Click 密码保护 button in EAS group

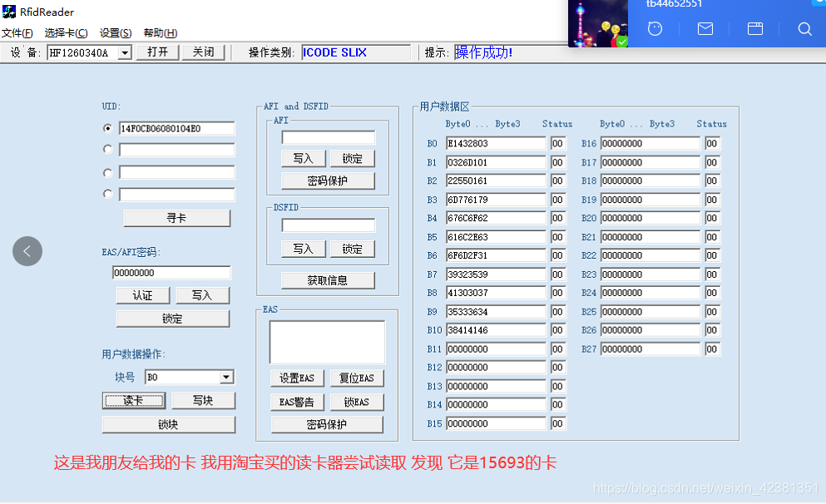(x=327, y=424)
